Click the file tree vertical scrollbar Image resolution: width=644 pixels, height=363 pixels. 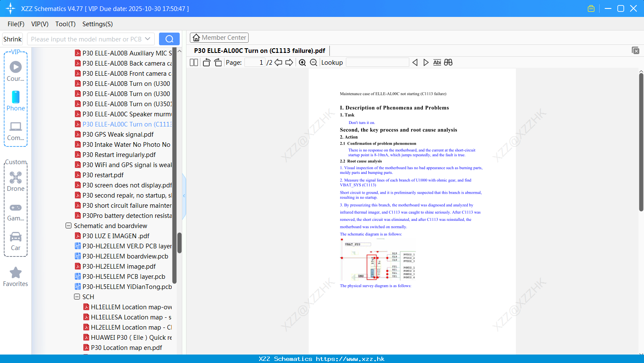pos(179,243)
